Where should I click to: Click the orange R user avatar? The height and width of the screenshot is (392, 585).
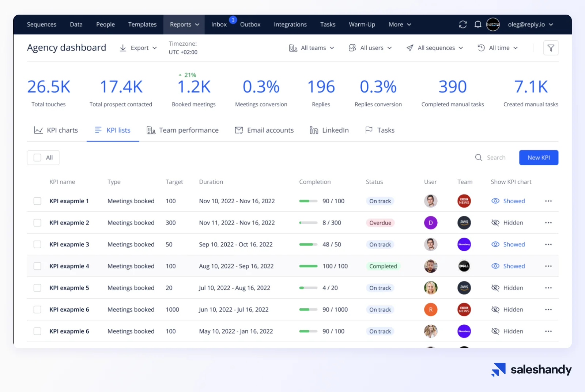point(431,309)
